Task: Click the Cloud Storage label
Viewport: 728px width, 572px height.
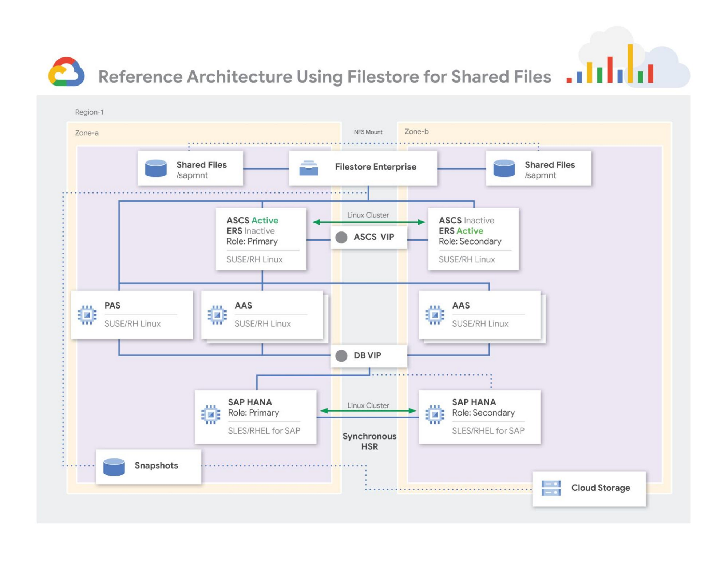Action: [601, 488]
